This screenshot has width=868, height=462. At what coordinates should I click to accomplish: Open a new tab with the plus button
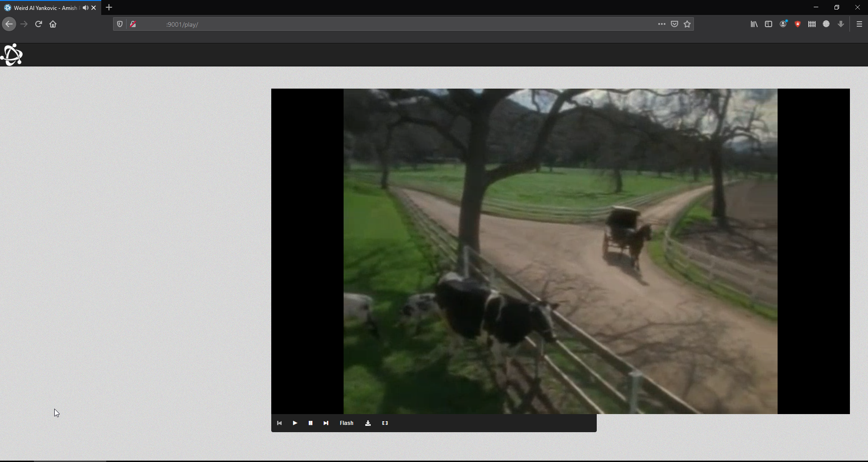[x=108, y=7]
